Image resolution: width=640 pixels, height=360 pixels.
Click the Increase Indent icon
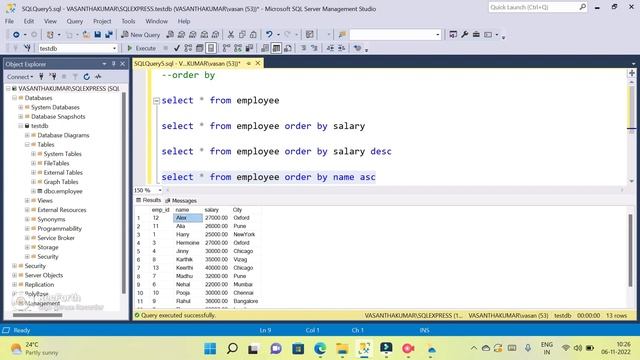click(x=342, y=48)
